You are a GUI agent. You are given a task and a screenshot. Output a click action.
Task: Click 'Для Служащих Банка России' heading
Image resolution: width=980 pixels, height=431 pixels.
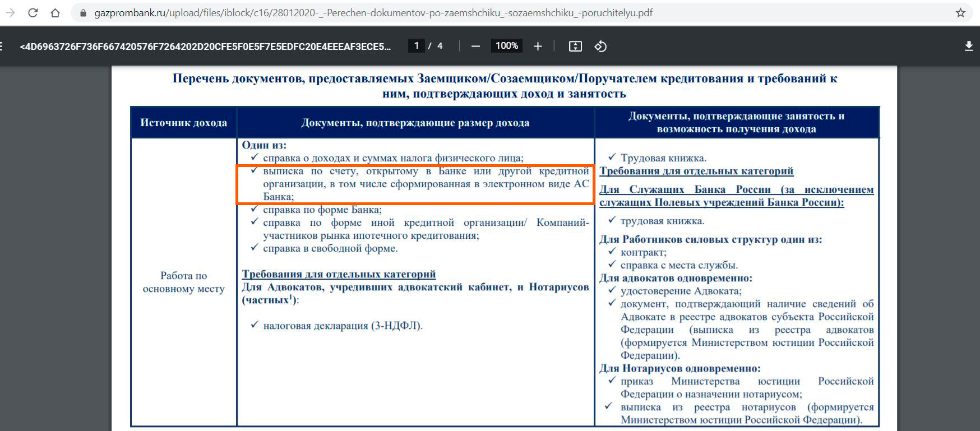point(736,196)
